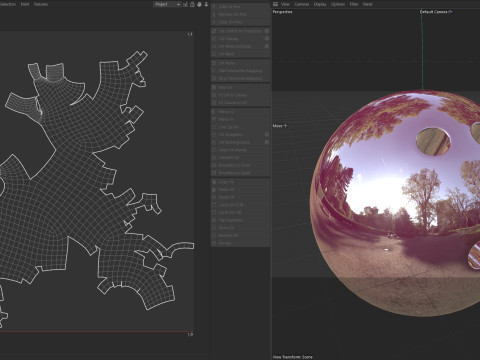This screenshot has height=360, width=480.
Task: Run Set UVW from Projection
Action: click(x=237, y=31)
